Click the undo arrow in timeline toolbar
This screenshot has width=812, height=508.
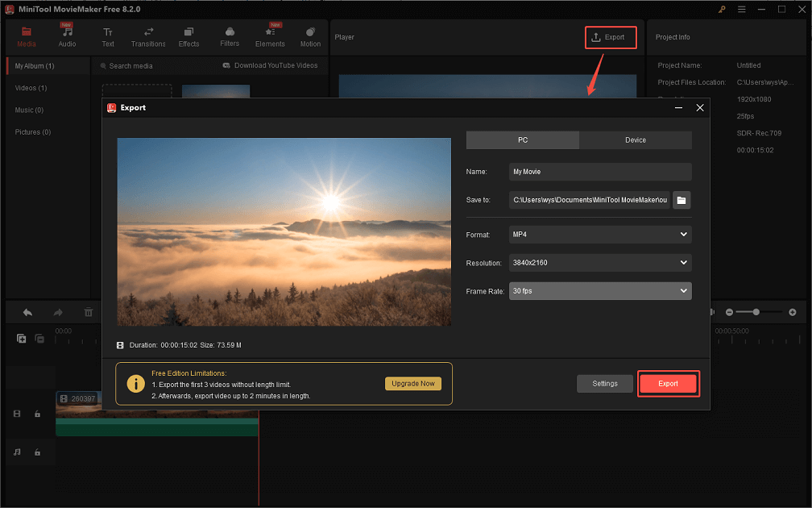[27, 312]
